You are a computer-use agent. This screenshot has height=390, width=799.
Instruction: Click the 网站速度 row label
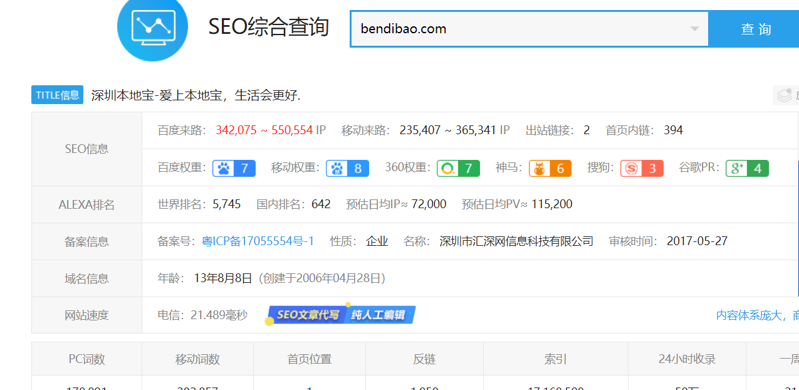pos(87,316)
